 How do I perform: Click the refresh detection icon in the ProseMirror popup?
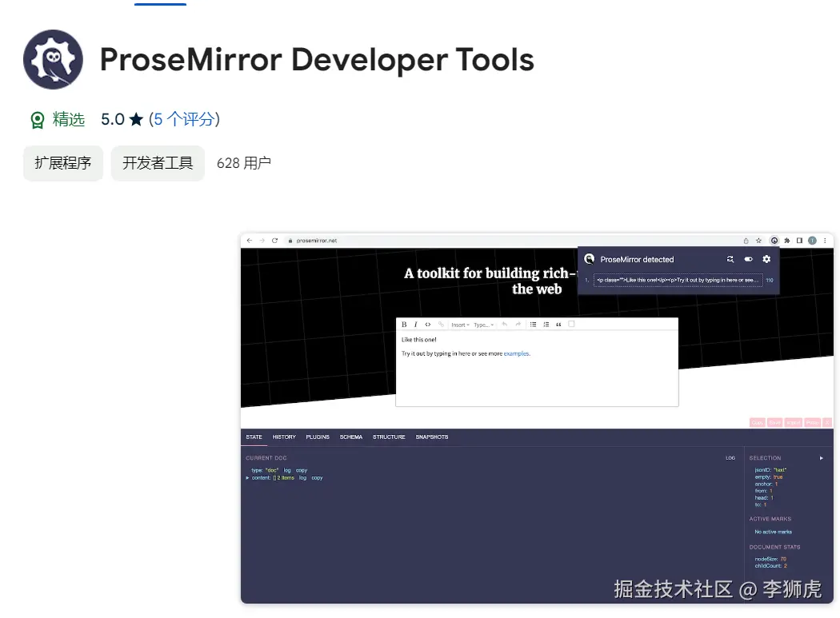pyautogui.click(x=730, y=259)
